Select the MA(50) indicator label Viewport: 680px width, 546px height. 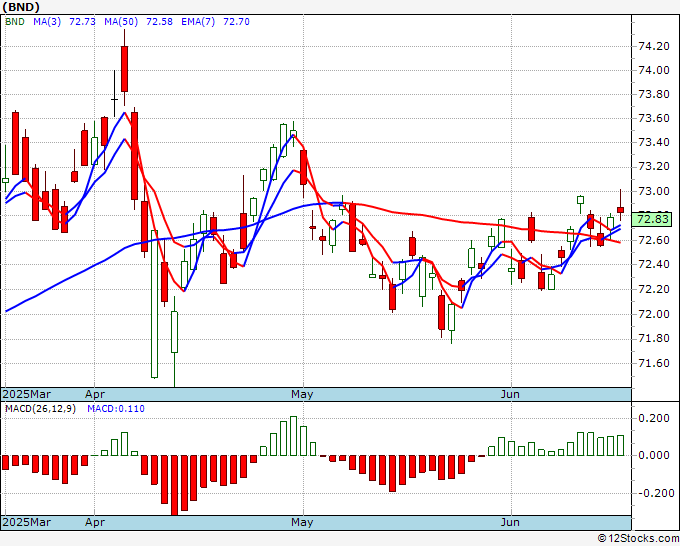[x=121, y=22]
